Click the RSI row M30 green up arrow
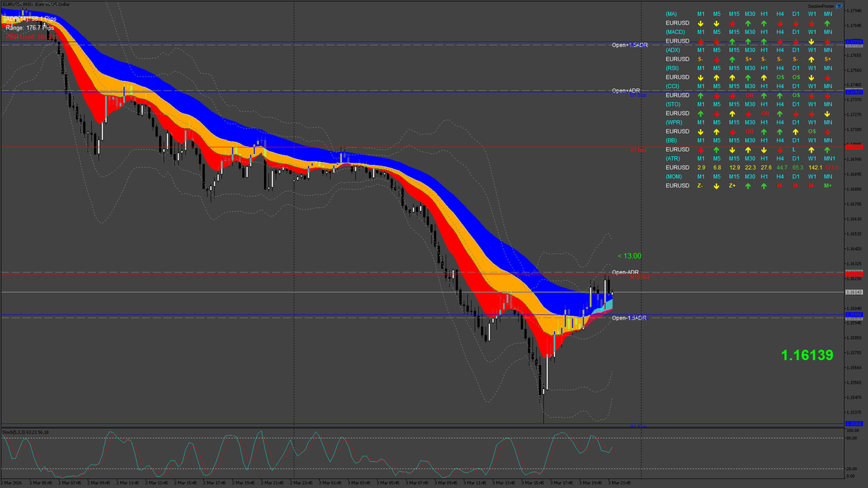This screenshot has height=488, width=868. coord(748,77)
